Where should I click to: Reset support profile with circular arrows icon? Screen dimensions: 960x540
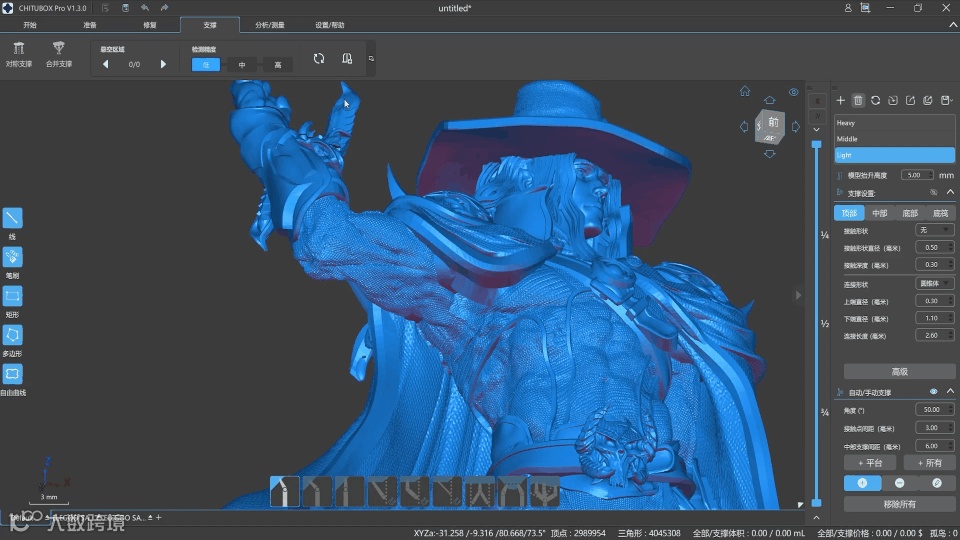click(x=876, y=100)
